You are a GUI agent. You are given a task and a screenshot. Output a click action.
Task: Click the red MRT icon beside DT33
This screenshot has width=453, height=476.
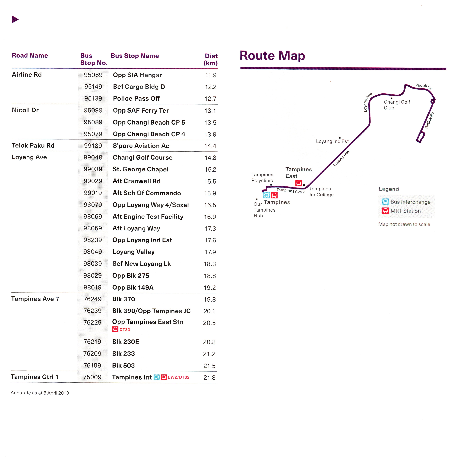115,329
